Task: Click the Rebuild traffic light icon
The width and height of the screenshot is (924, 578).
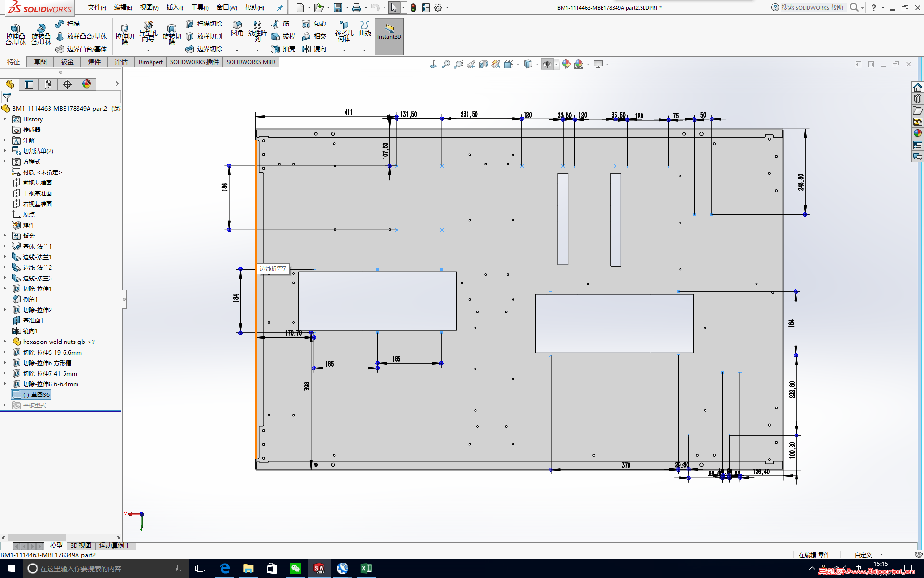Action: 413,8
